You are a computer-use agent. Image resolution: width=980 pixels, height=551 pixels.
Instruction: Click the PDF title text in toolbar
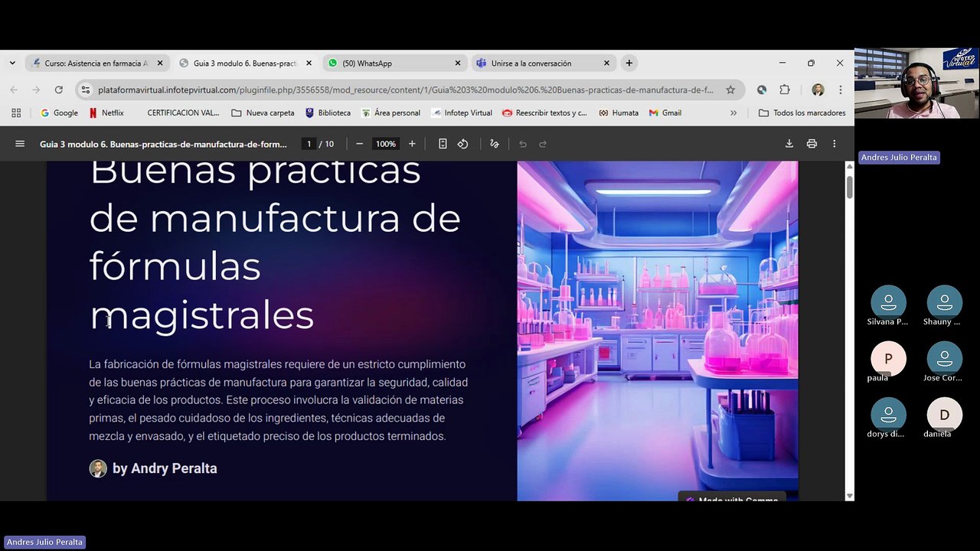click(x=163, y=144)
